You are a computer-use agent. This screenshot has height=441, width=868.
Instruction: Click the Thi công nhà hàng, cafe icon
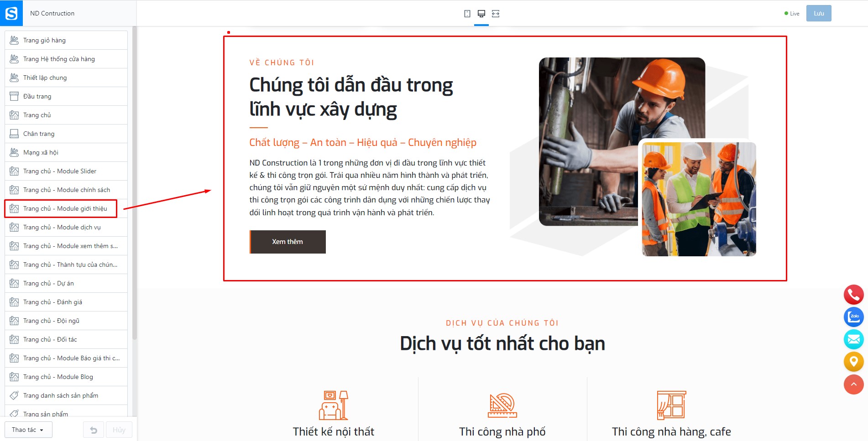pyautogui.click(x=671, y=405)
